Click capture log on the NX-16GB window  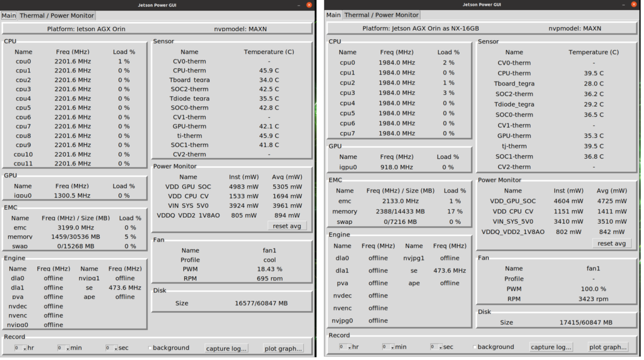(551, 347)
